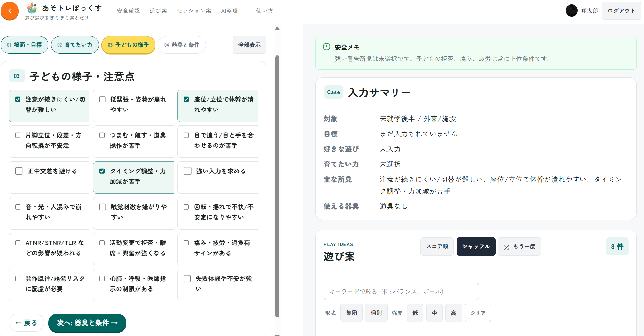This screenshot has height=336, width=644.
Task: Click the あそトレぼっくす logo icon
Action: 32,8
